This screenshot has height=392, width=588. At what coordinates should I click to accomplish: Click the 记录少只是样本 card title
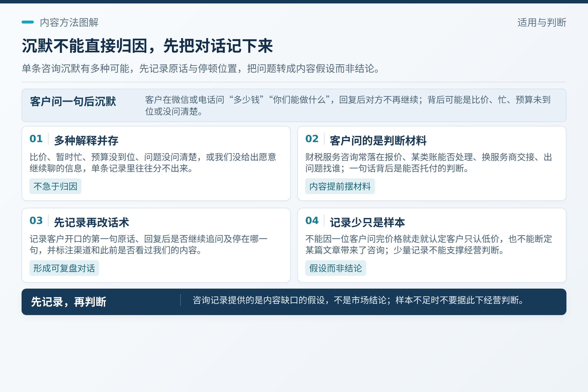[367, 222]
